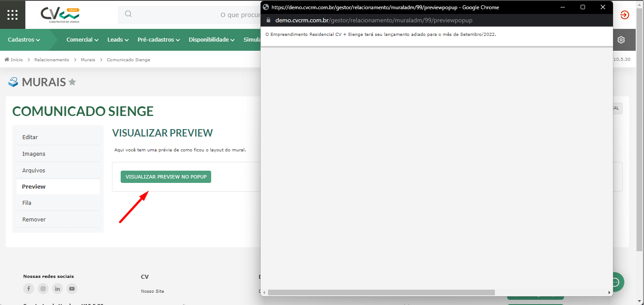This screenshot has height=305, width=644.
Task: Click the Murais printer icon
Action: [14, 82]
